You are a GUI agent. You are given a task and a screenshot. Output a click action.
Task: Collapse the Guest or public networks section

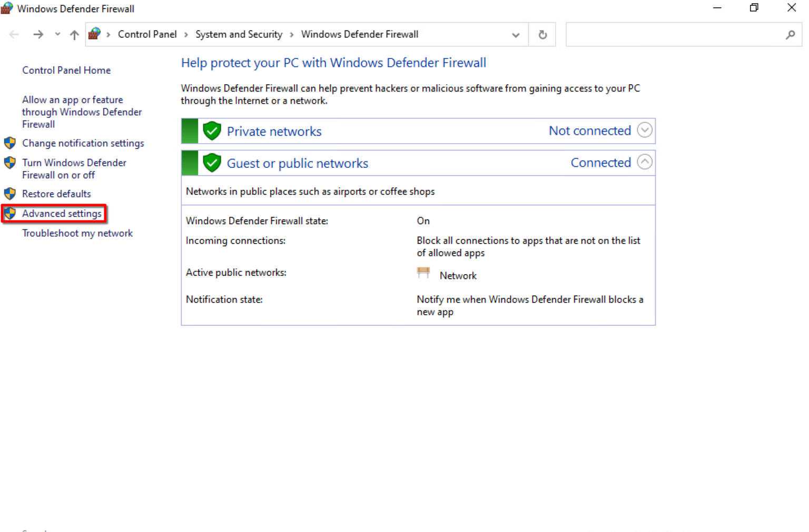click(x=644, y=162)
